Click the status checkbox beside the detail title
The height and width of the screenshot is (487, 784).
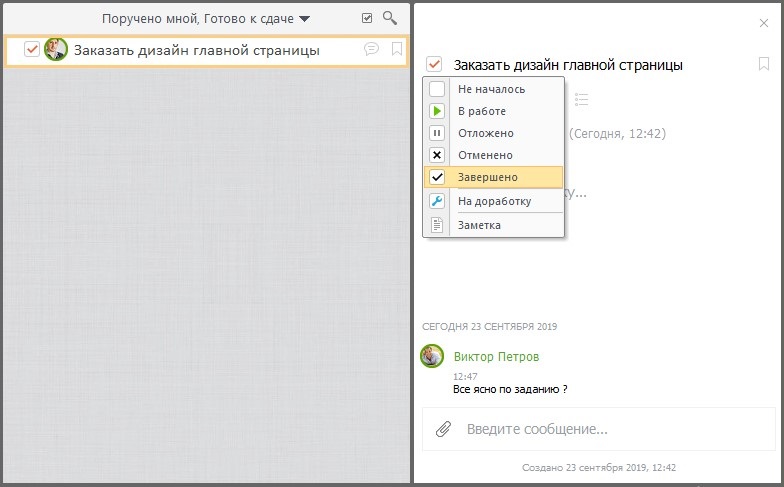434,64
